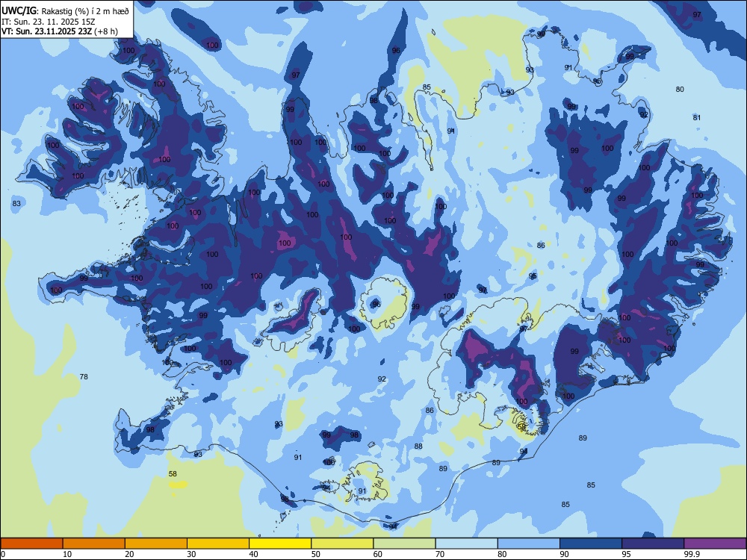Click the map value '78' over the sea
747x560 pixels.
(84, 376)
